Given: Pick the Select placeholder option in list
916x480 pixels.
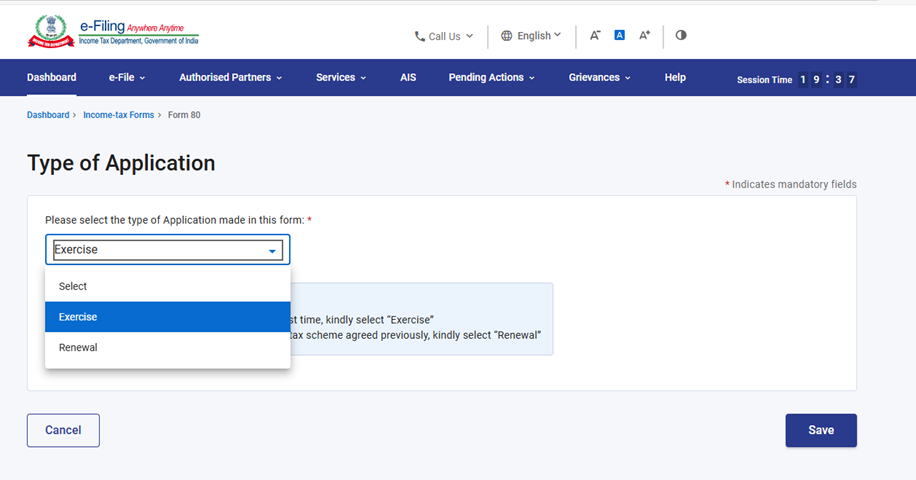Looking at the screenshot, I should coord(73,287).
